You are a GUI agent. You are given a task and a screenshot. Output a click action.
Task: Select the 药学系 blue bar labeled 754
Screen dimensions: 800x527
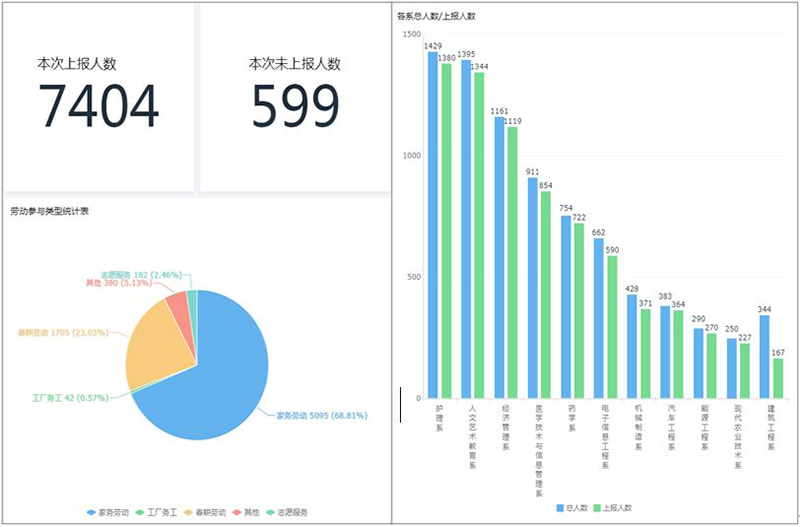tap(566, 307)
